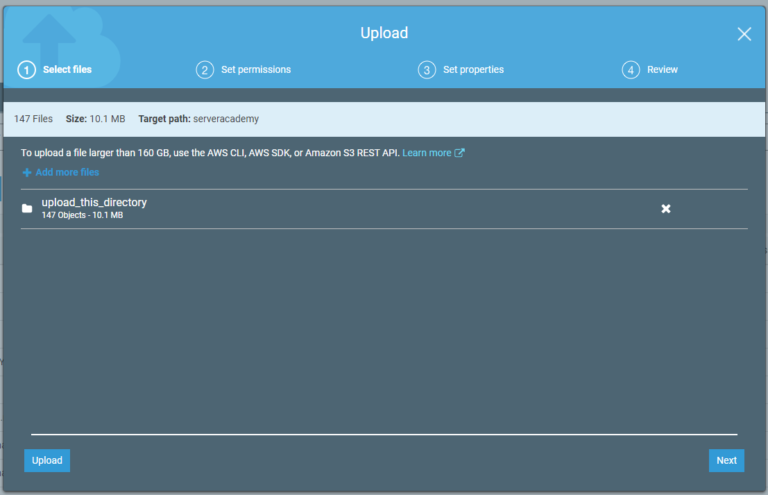Viewport: 768px width, 495px height.
Task: Close the Upload dialog with the X
Action: point(744,34)
